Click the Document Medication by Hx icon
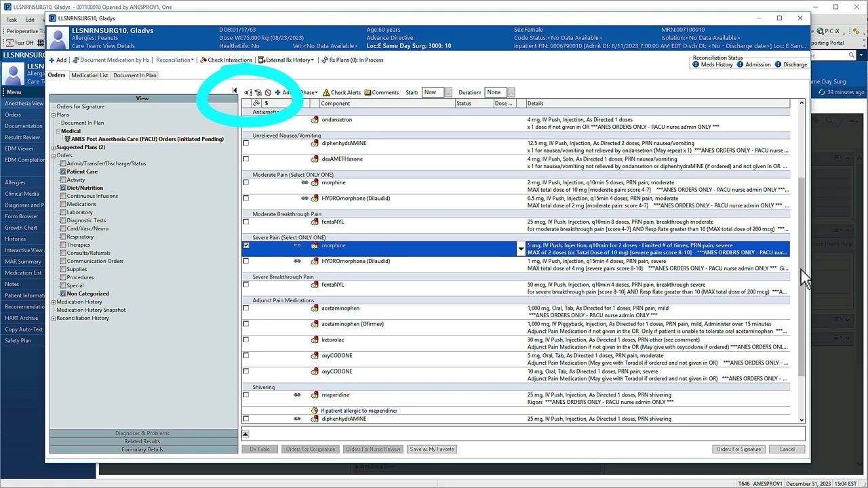868x488 pixels. point(75,60)
